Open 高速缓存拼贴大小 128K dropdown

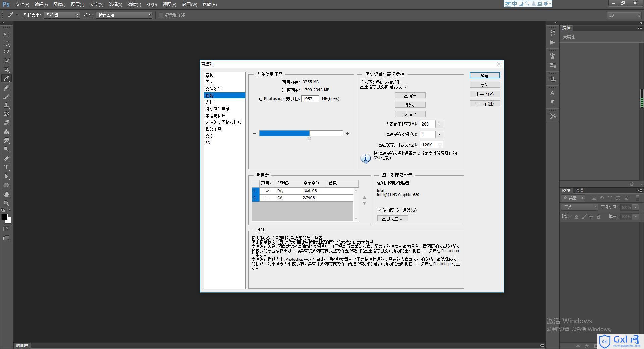(431, 145)
